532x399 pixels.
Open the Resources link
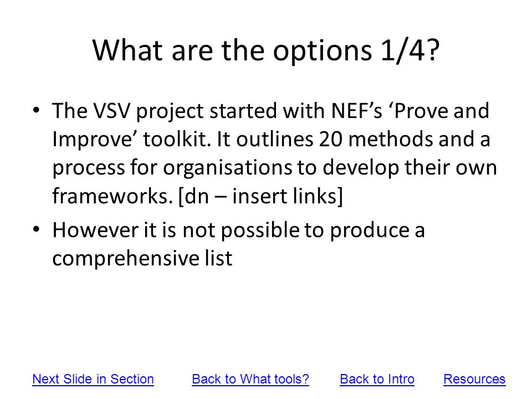pos(474,379)
